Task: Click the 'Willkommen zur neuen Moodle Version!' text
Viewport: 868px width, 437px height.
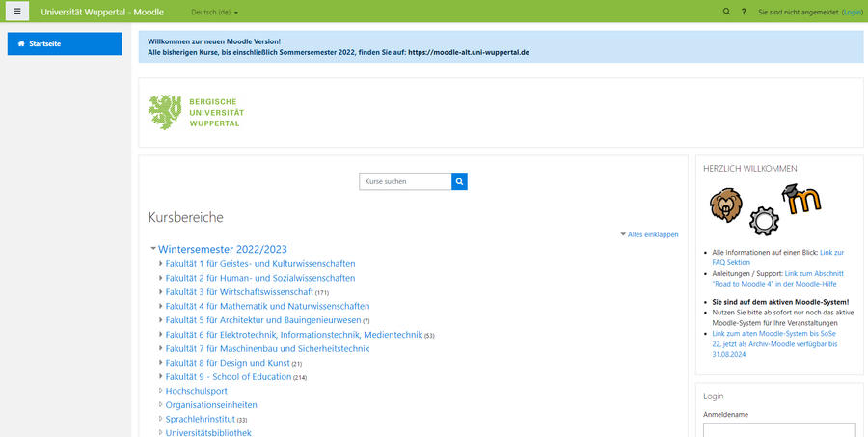Action: 214,41
